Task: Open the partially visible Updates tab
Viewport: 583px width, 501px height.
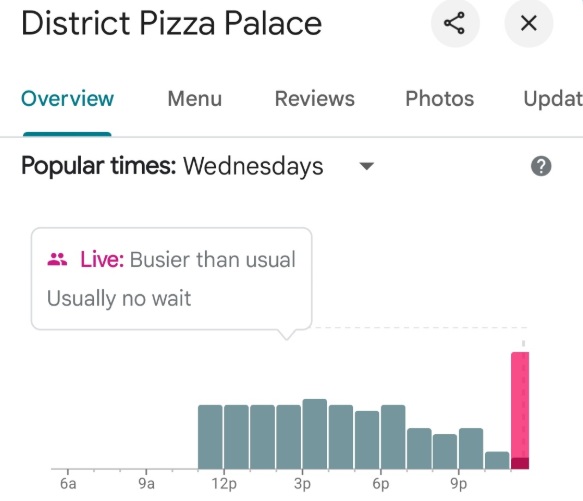Action: tap(553, 99)
